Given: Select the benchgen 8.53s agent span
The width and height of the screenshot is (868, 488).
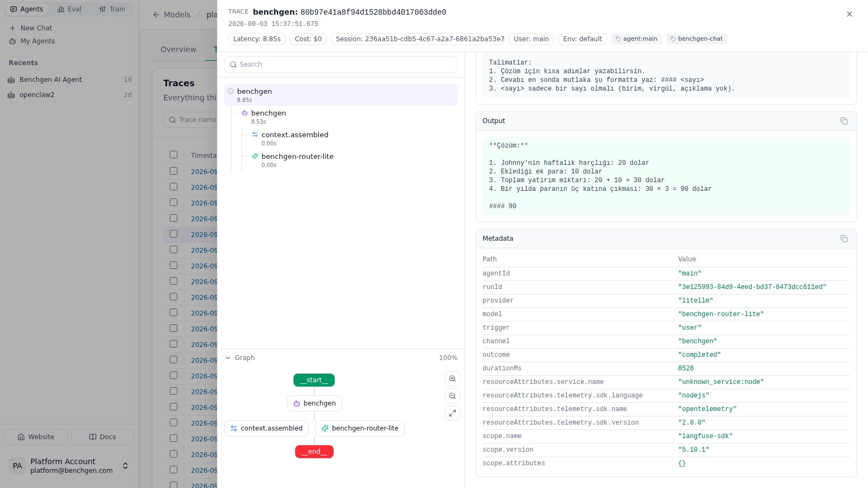Looking at the screenshot, I should pos(347,117).
